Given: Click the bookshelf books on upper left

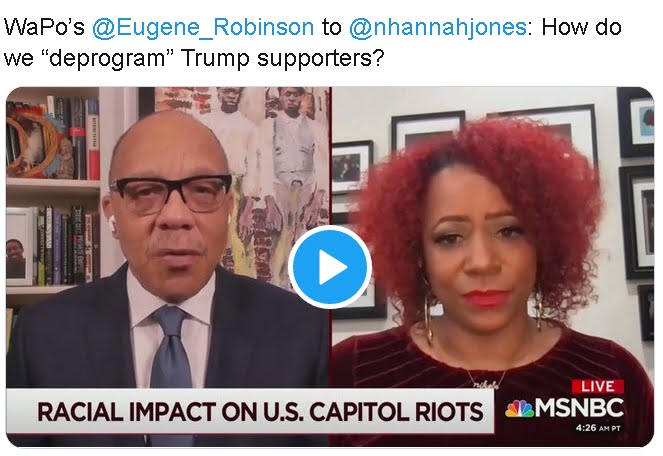Looking at the screenshot, I should tap(53, 135).
